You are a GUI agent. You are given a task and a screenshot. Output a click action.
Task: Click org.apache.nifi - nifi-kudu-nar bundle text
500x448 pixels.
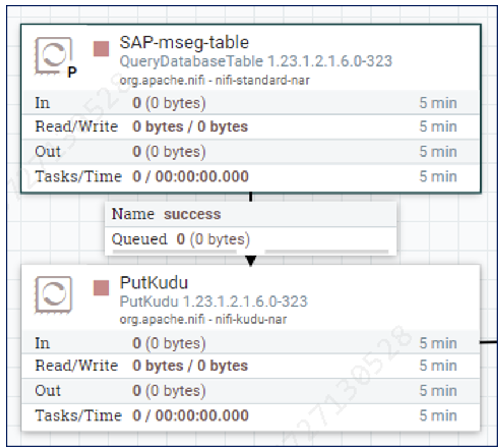pos(203,319)
